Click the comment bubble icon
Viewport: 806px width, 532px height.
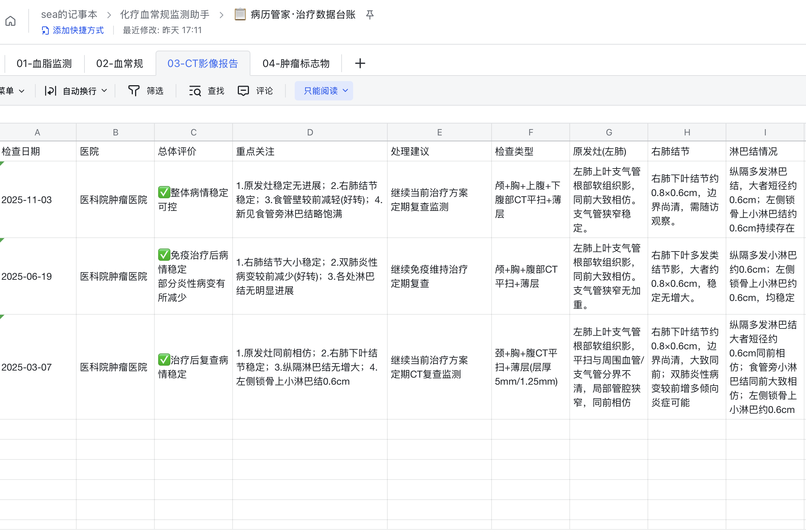243,91
